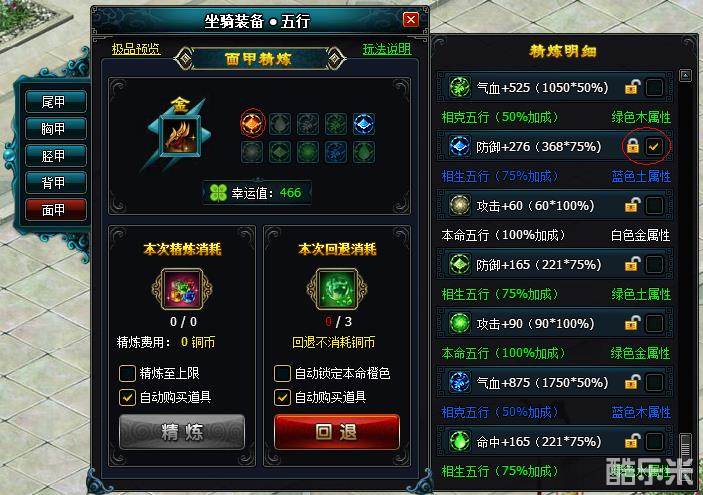
Task: Click the red 回退 button
Action: click(336, 432)
